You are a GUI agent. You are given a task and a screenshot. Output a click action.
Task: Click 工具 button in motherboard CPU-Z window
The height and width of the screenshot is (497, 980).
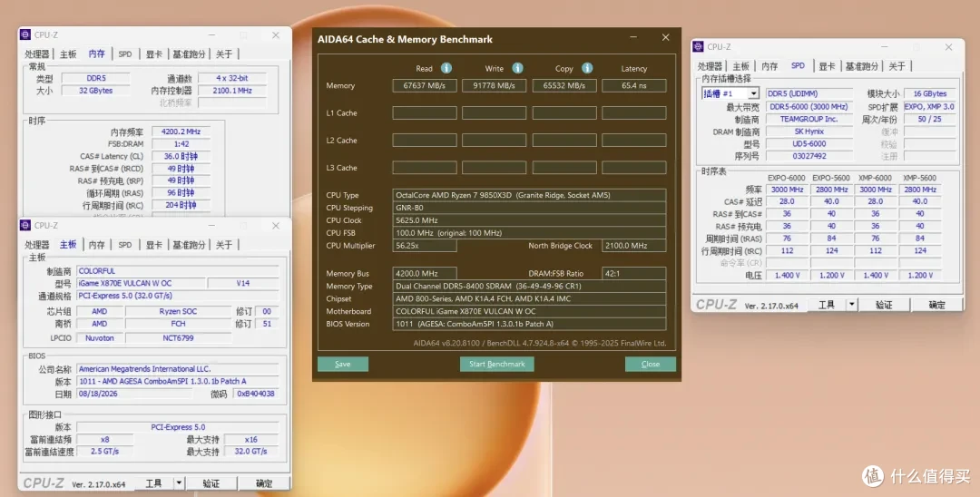153,483
